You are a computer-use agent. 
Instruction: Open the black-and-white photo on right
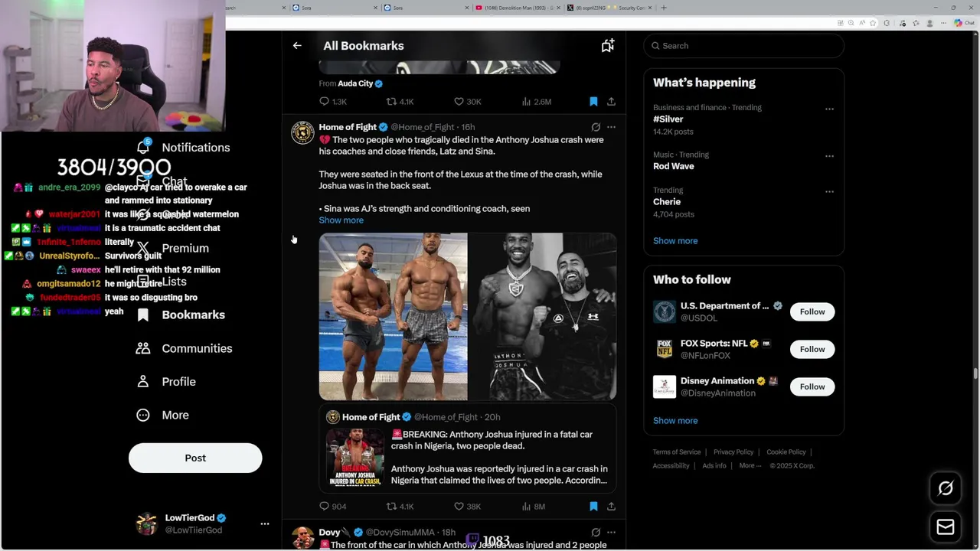pyautogui.click(x=542, y=317)
